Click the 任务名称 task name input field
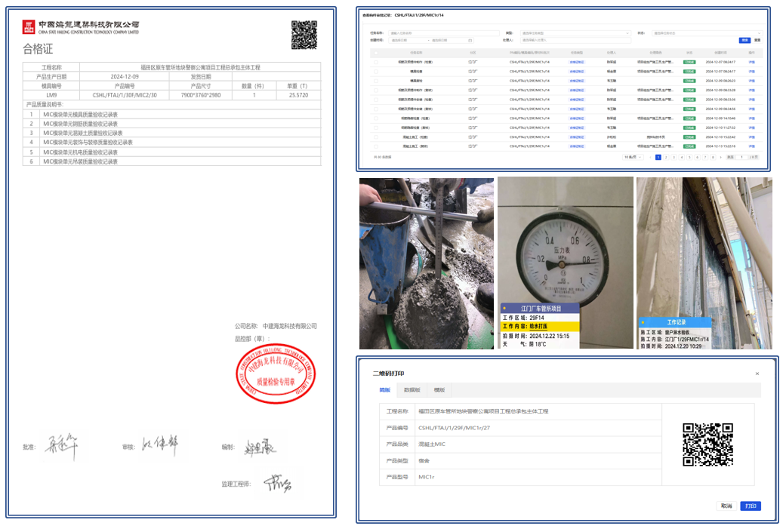Viewport: 783px width, 532px height. tap(444, 33)
